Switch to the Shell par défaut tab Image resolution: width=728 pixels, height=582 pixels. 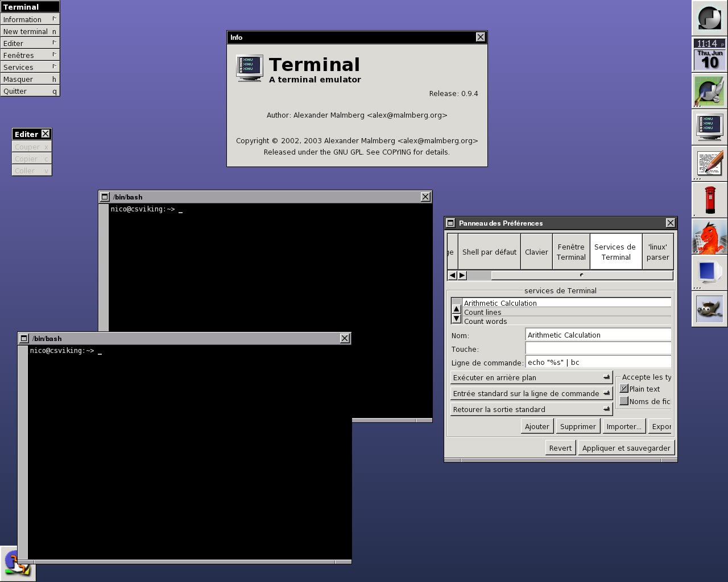tap(489, 252)
